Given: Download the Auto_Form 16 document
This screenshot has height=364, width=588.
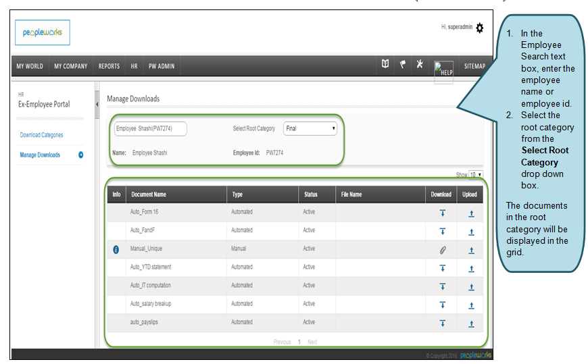Looking at the screenshot, I should point(442,213).
